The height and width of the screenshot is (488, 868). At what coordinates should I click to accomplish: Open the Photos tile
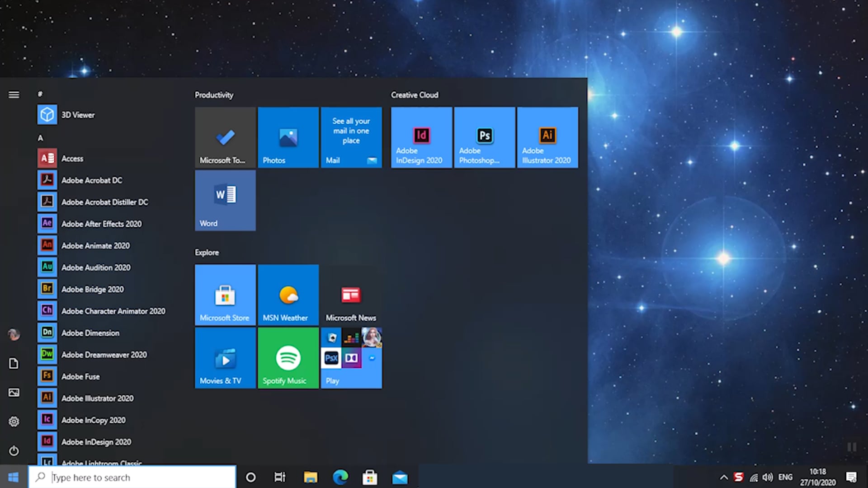[288, 137]
